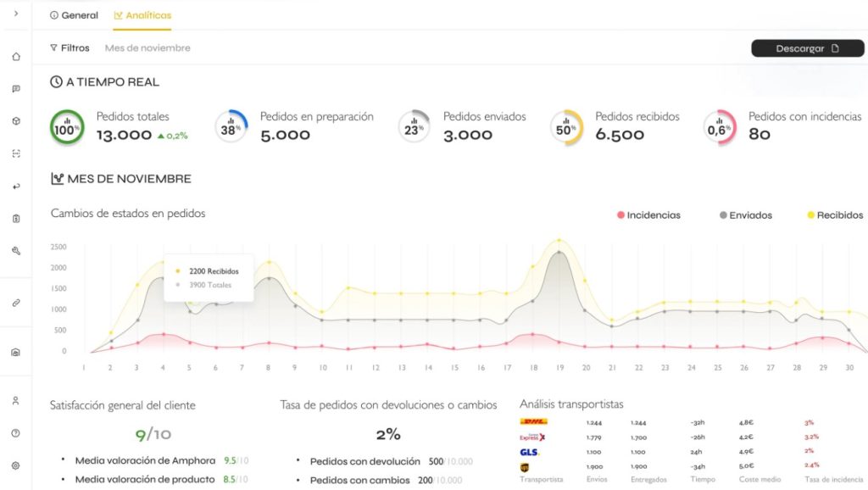Click the chart icon beside MES DE NOVIEMBRE
The width and height of the screenshot is (868, 490).
pos(57,178)
